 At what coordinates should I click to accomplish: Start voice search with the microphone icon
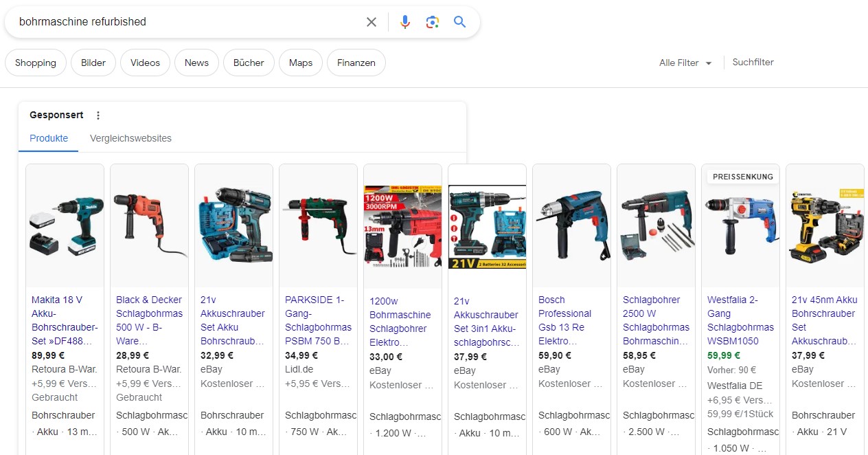tap(405, 22)
